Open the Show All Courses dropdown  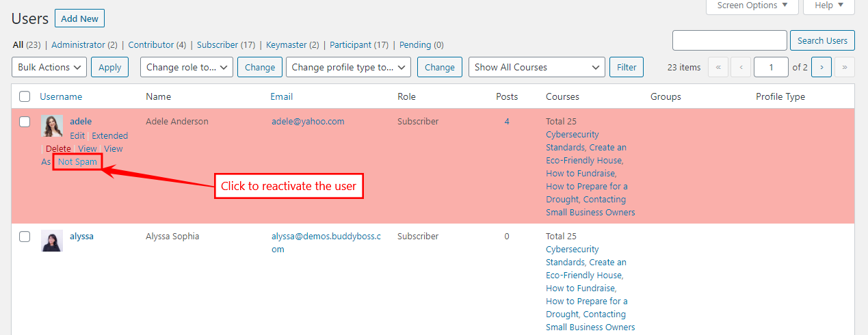pos(536,67)
